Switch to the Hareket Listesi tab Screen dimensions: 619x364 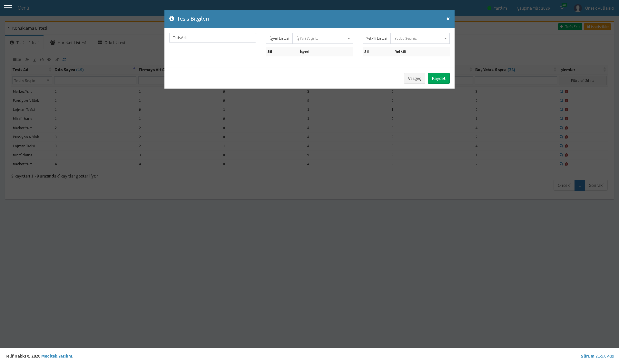[x=68, y=43]
